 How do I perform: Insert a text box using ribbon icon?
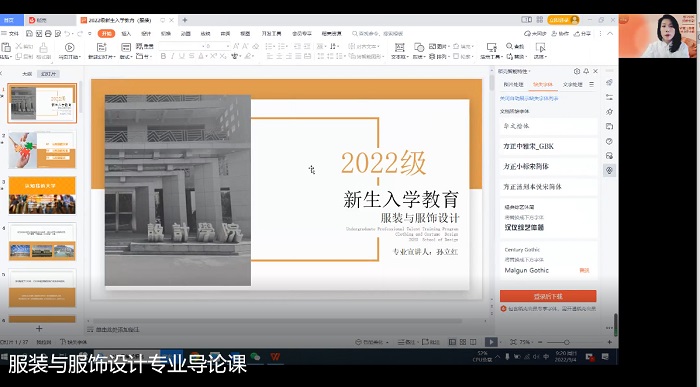pos(399,47)
